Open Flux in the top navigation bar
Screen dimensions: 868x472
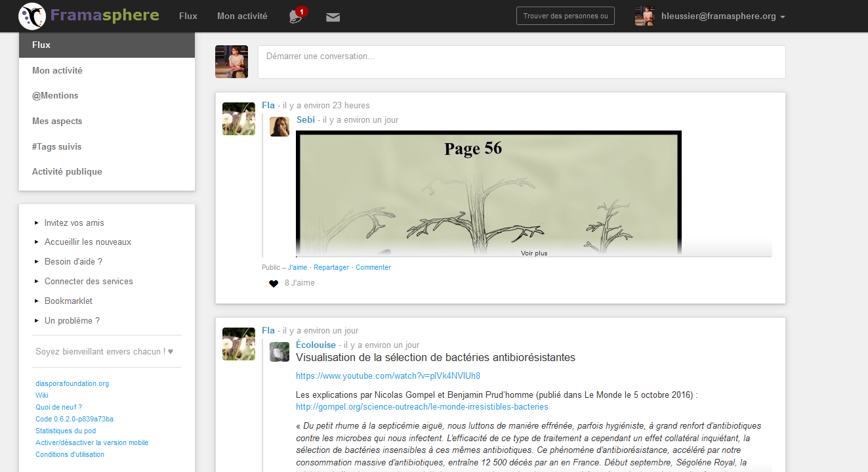coord(188,16)
